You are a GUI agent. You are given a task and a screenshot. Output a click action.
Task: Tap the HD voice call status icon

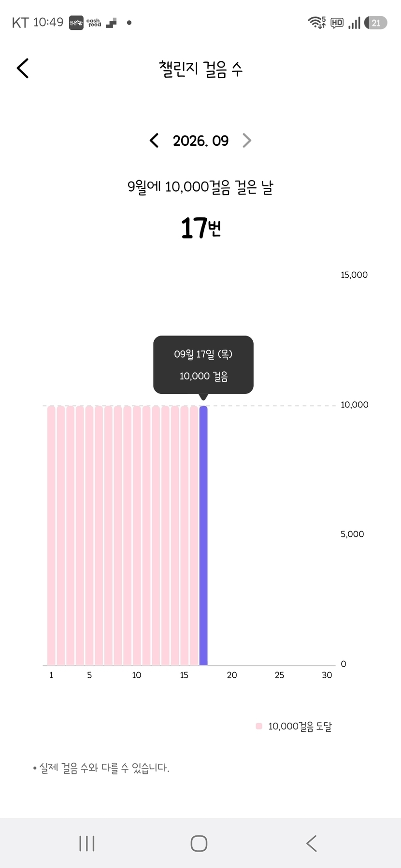[337, 23]
